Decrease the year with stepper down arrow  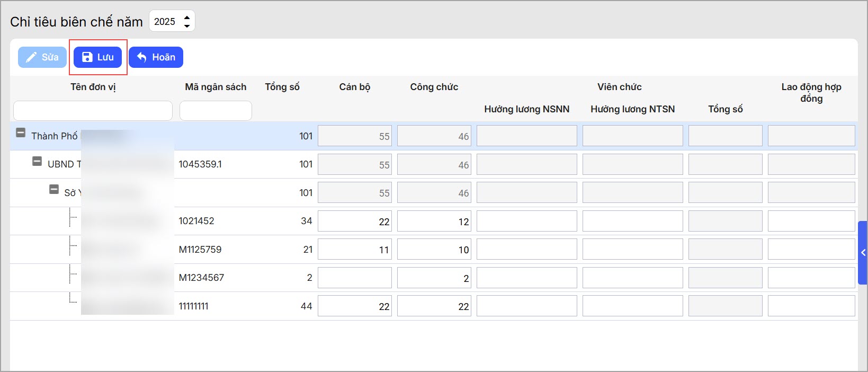[187, 25]
